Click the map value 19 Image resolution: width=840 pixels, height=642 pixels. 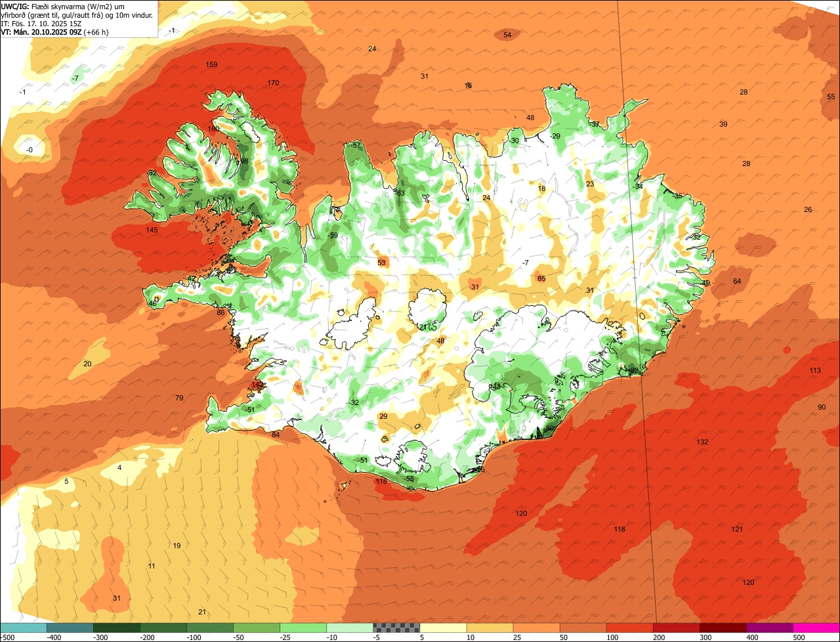[177, 546]
